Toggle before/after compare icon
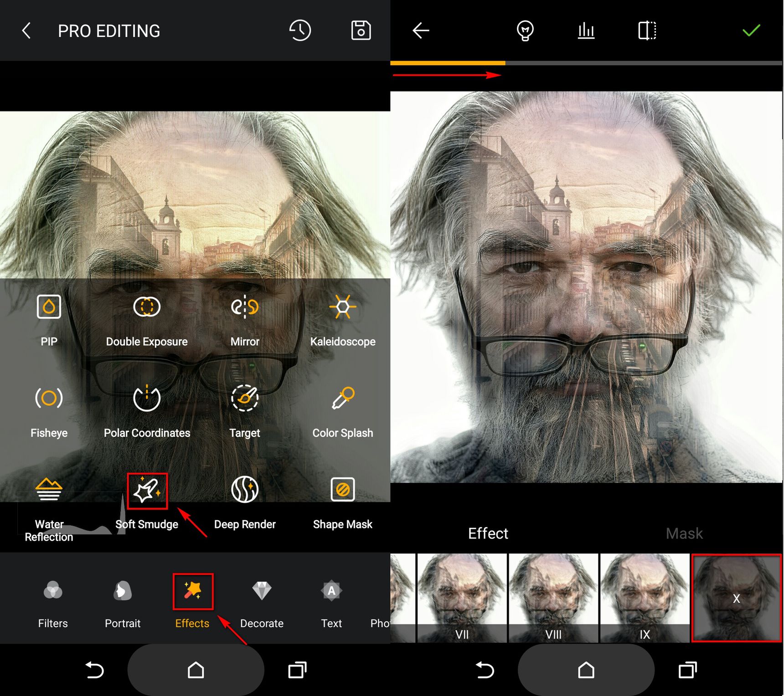This screenshot has width=784, height=696. (647, 31)
